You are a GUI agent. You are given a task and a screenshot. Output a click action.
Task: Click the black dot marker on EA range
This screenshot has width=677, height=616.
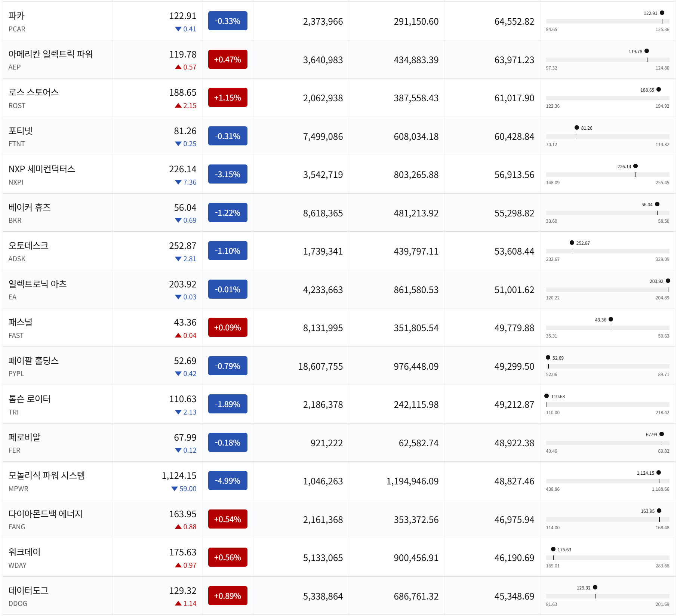(x=668, y=281)
